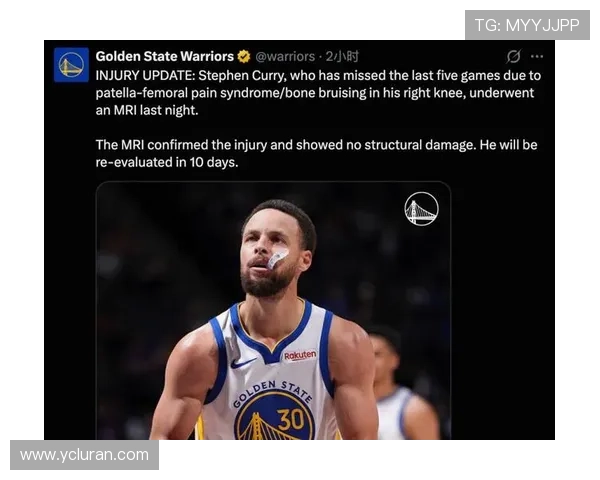600x480 pixels.
Task: Open the www.ycluran.com watermark link
Action: tap(85, 455)
